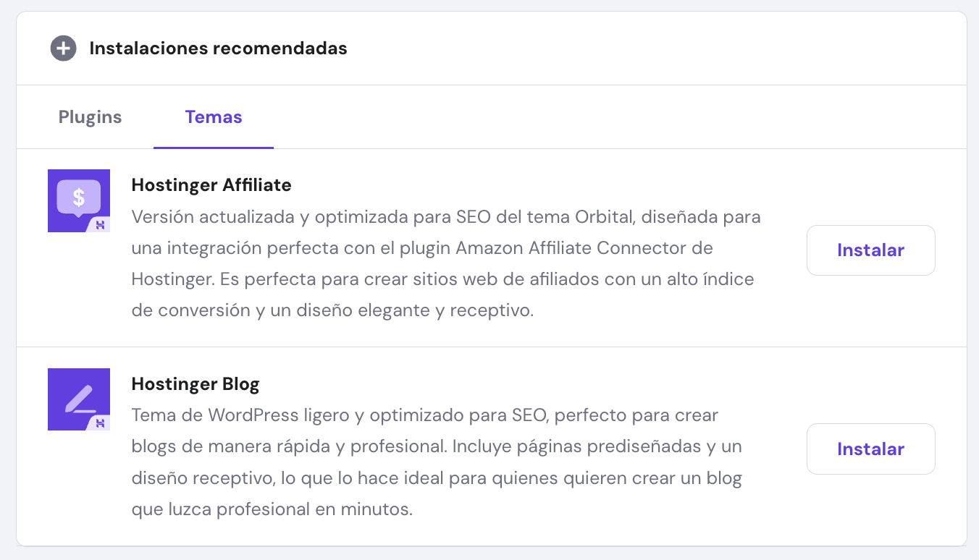Screen dimensions: 979x560
Task: Click the Hostinger Blog theme title
Action: (x=196, y=384)
